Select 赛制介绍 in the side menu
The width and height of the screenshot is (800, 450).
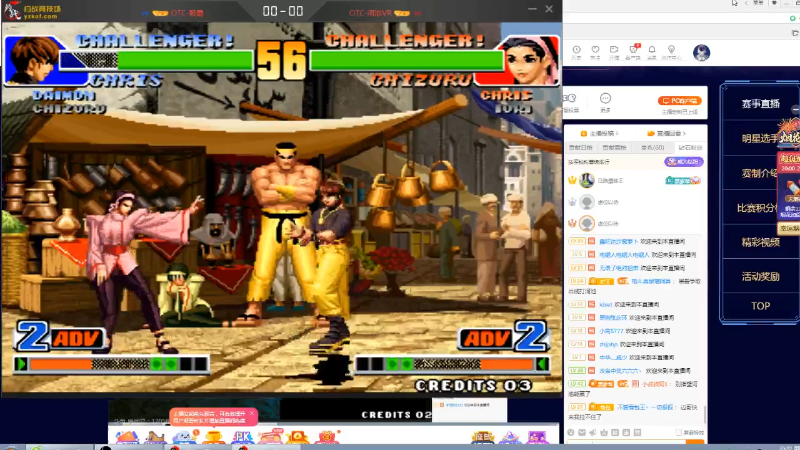(759, 173)
